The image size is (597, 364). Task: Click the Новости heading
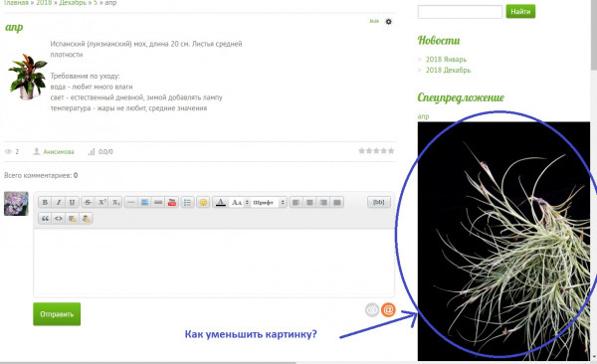coord(439,41)
